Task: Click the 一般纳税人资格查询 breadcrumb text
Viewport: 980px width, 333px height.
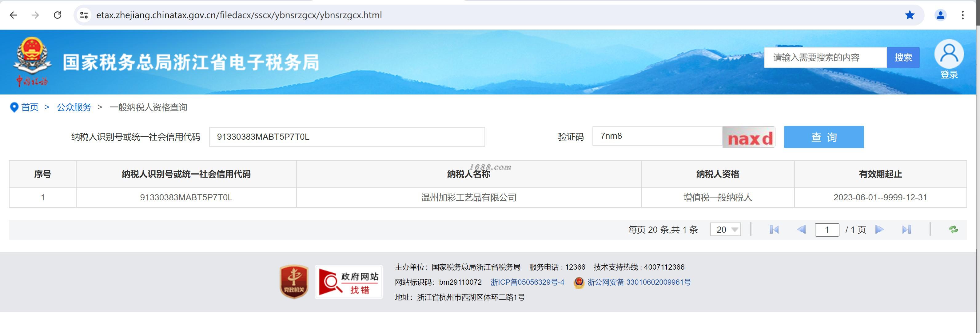Action: (148, 107)
